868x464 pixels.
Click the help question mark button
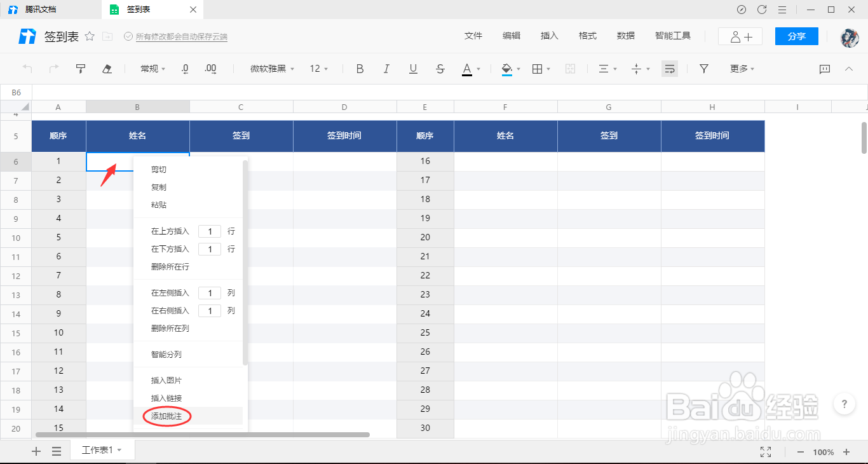[x=844, y=404]
